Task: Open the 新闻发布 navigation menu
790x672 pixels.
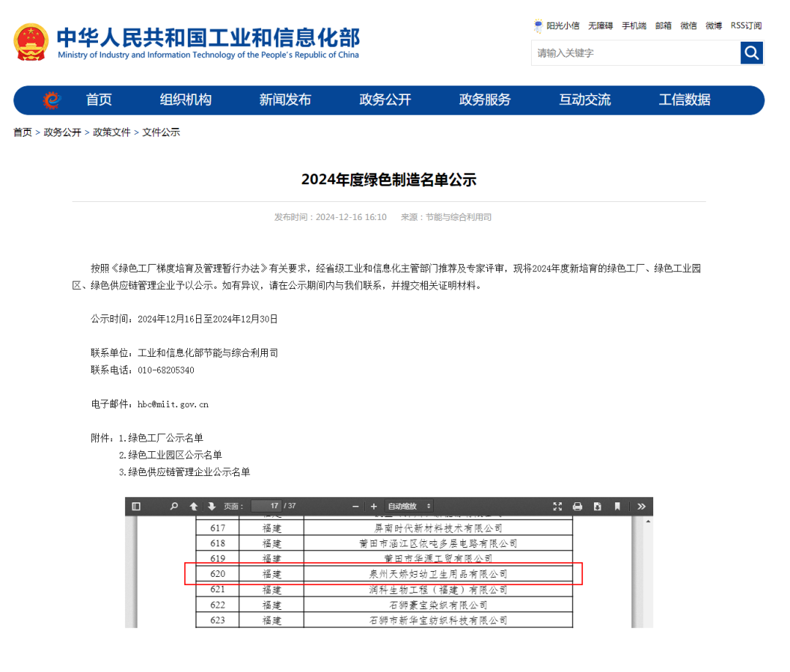Action: [285, 100]
